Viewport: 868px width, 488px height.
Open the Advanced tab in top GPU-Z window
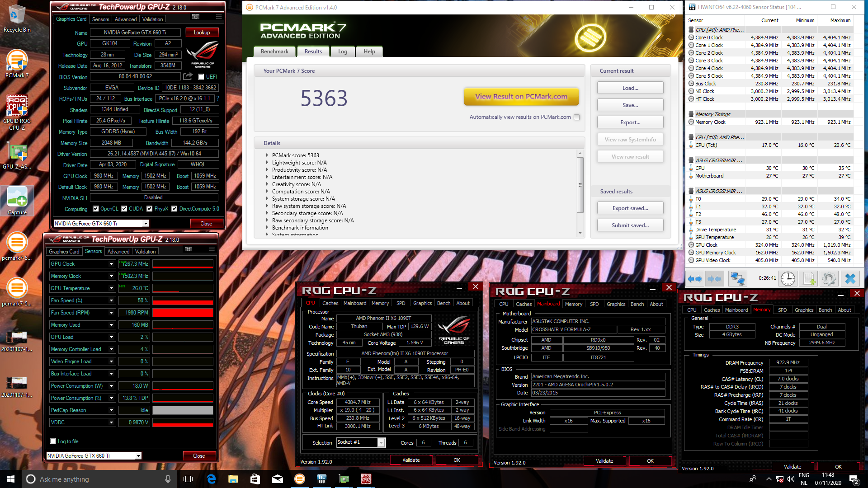tap(126, 19)
